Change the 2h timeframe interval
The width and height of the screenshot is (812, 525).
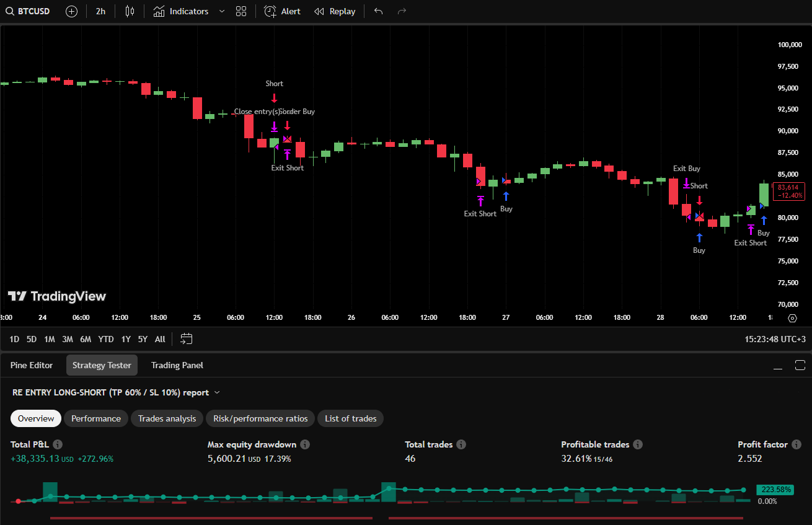(100, 11)
